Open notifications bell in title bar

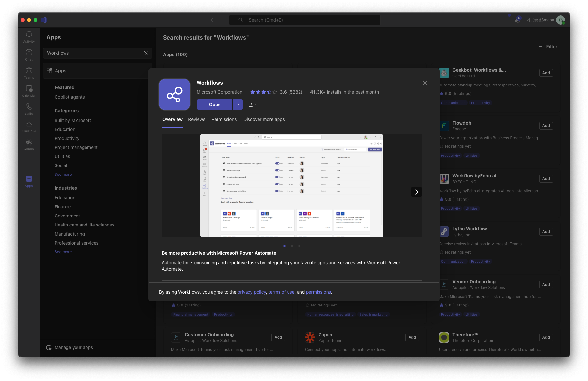(517, 20)
